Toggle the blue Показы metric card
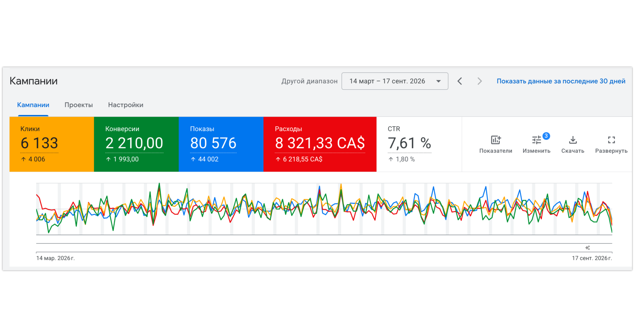644x313 pixels. (221, 144)
